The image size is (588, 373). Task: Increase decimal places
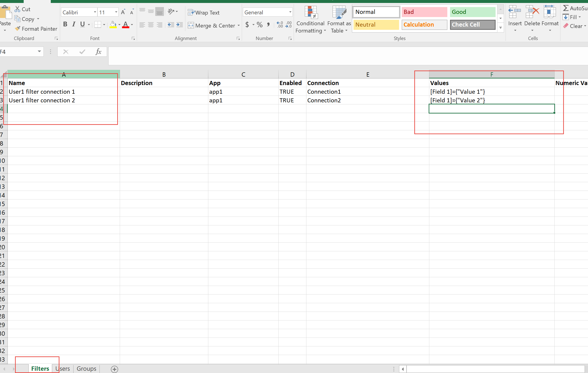click(x=280, y=24)
